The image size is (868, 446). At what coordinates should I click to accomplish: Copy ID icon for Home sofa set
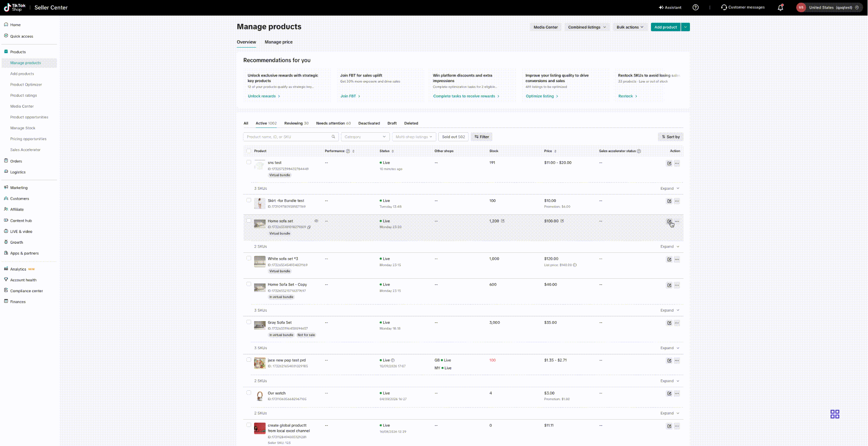[x=309, y=227]
